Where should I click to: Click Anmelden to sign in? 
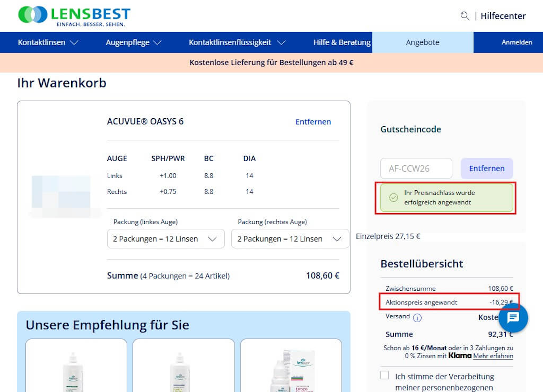tap(517, 42)
